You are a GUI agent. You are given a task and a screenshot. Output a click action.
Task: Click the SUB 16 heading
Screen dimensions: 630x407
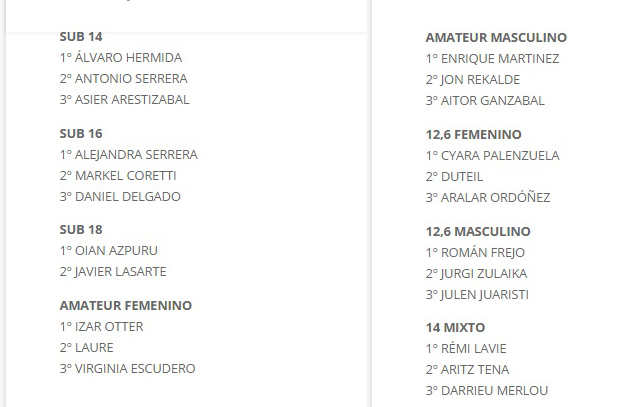[81, 133]
